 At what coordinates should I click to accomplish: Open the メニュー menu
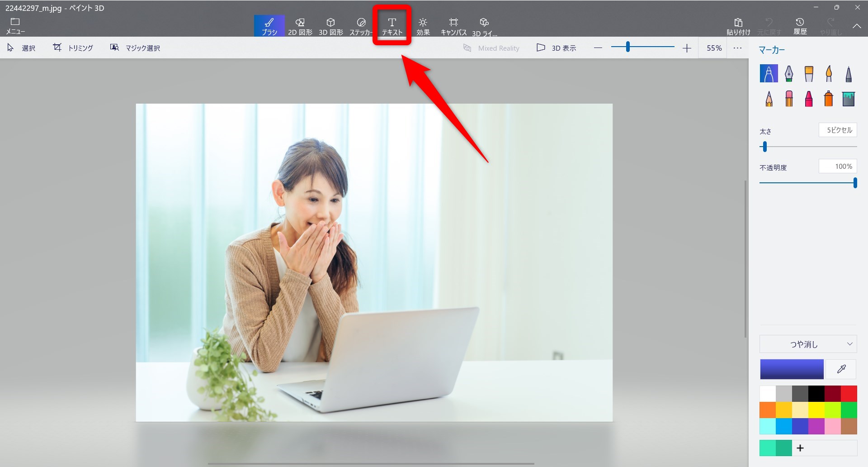point(15,26)
